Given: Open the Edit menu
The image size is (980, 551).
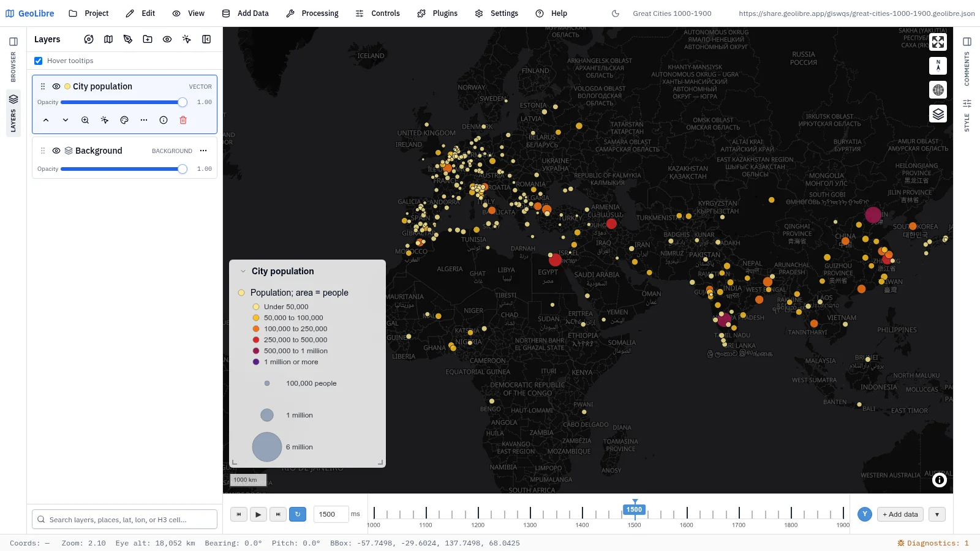Looking at the screenshot, I should [x=140, y=13].
